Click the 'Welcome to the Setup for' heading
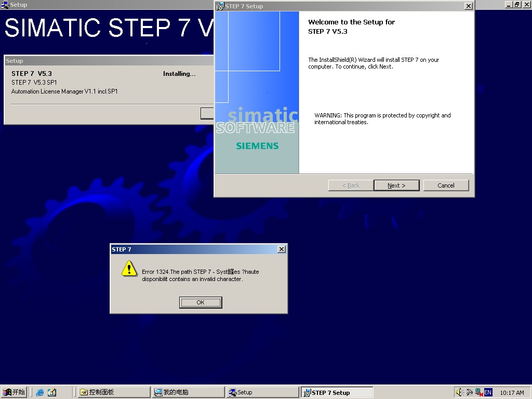Screen dimensions: 532x399 pos(352,22)
